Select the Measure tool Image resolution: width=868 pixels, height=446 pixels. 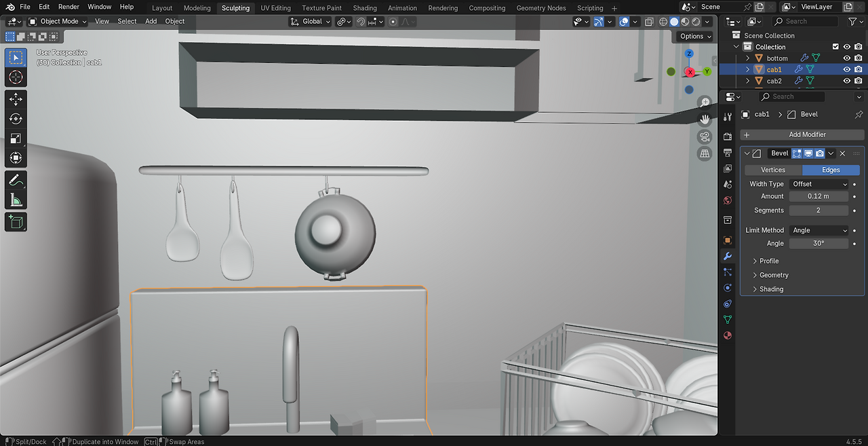pyautogui.click(x=16, y=200)
